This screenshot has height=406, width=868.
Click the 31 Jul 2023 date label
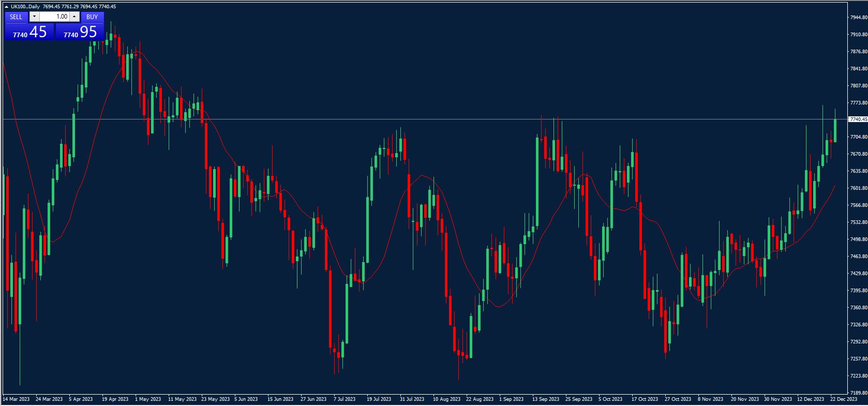click(x=412, y=399)
